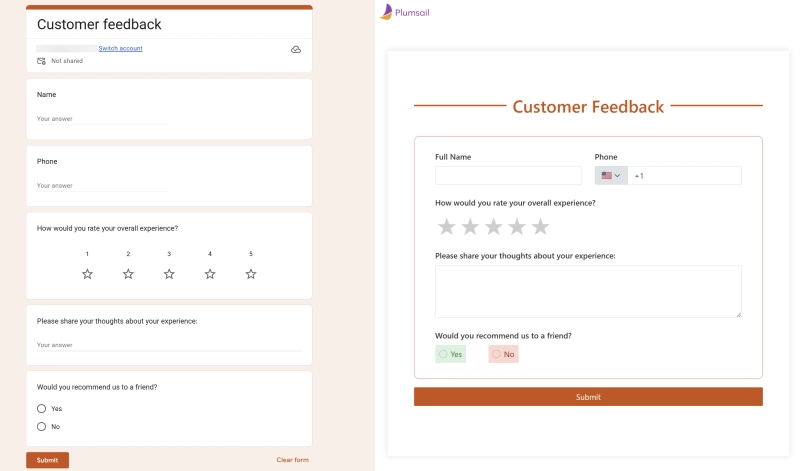
Task: Choose the No radio option in Google form
Action: point(41,426)
